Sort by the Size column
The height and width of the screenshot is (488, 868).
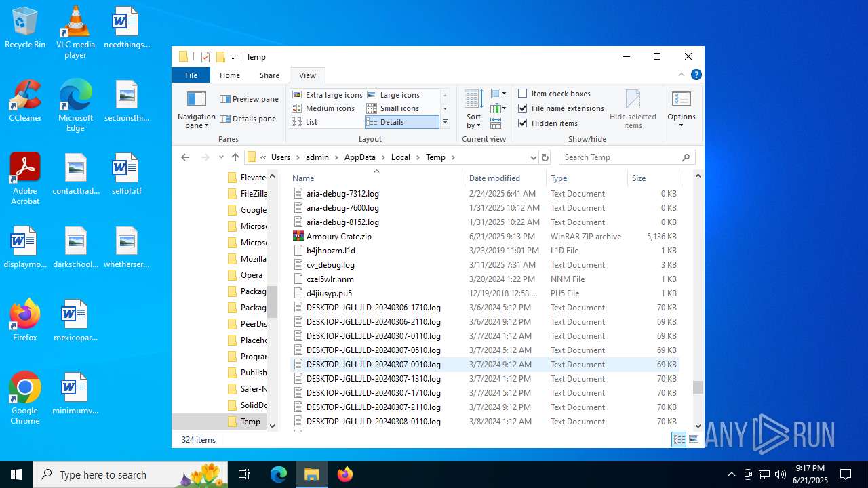click(x=654, y=178)
